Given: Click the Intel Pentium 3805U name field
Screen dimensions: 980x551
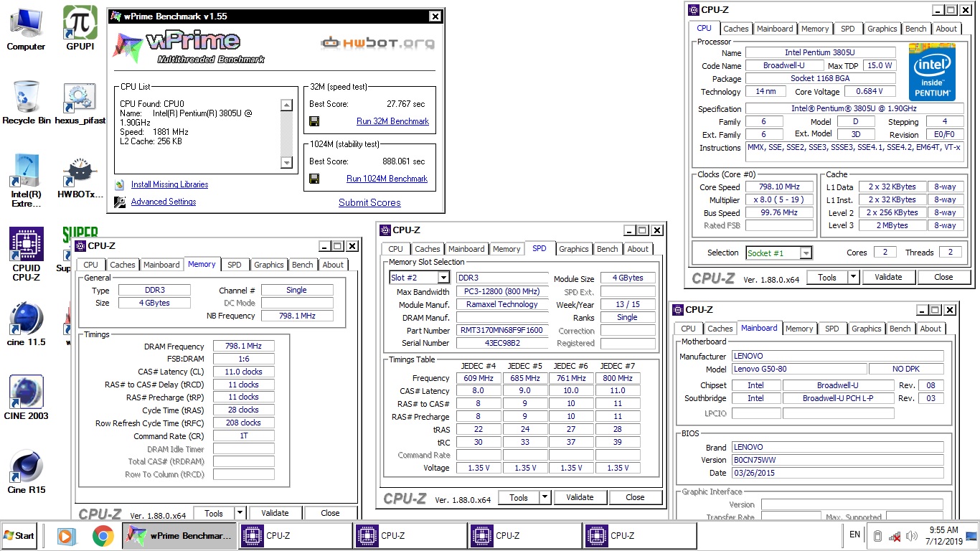Looking at the screenshot, I should [x=821, y=52].
